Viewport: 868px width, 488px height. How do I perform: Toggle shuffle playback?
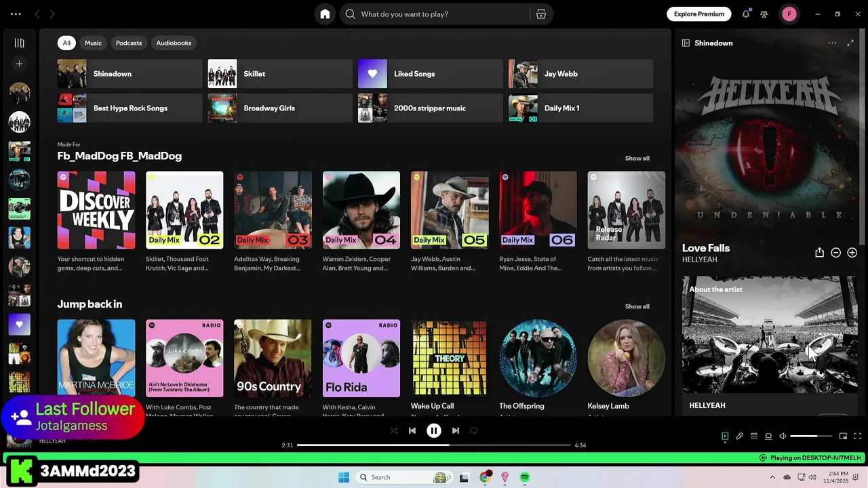coord(394,430)
